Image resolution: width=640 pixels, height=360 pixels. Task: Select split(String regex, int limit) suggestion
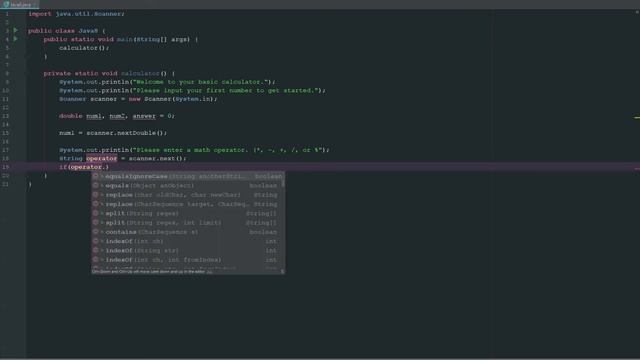point(188,223)
